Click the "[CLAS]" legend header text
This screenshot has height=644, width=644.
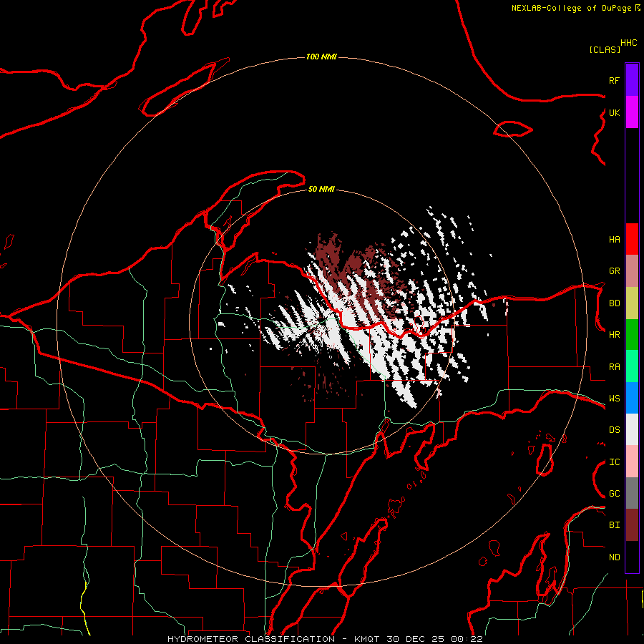tap(605, 49)
